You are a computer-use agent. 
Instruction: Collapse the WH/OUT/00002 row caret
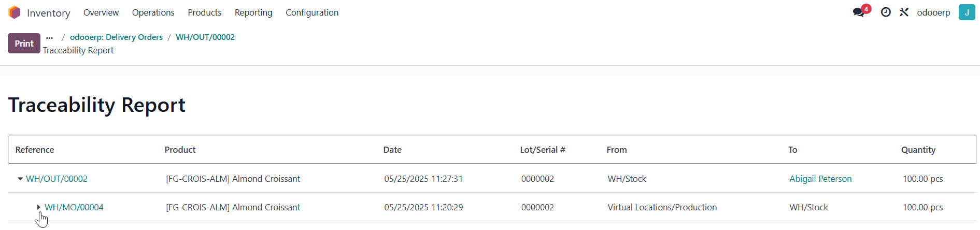coord(20,179)
